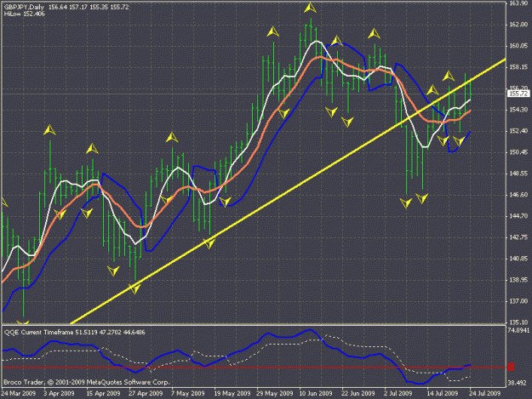Click the 38.492 QQE scale value
This screenshot has height=399, width=532.
pyautogui.click(x=518, y=383)
